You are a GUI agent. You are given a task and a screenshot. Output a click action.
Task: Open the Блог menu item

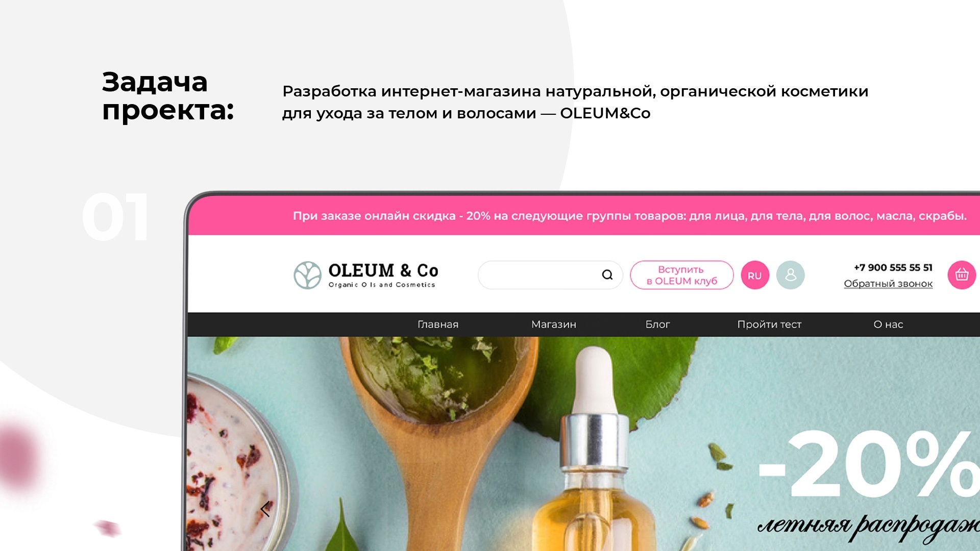pos(657,324)
